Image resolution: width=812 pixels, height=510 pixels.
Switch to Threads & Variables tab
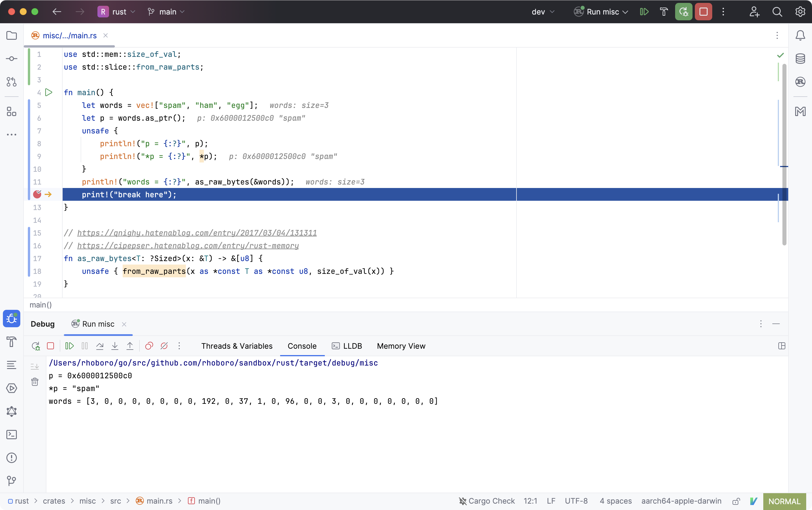click(237, 346)
